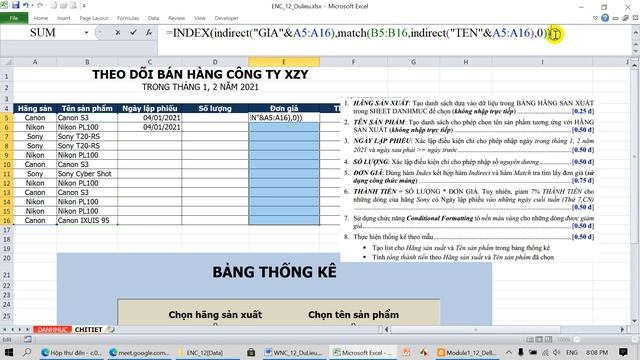Toggle ribbon minimize heart-shaped caret
Screen dimensions: 640x360
pos(595,18)
